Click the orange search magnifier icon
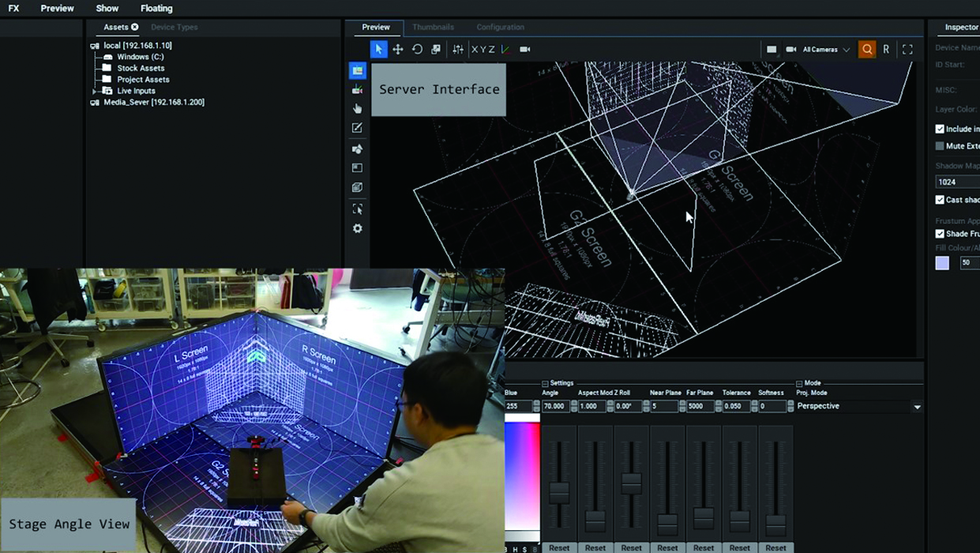 867,49
